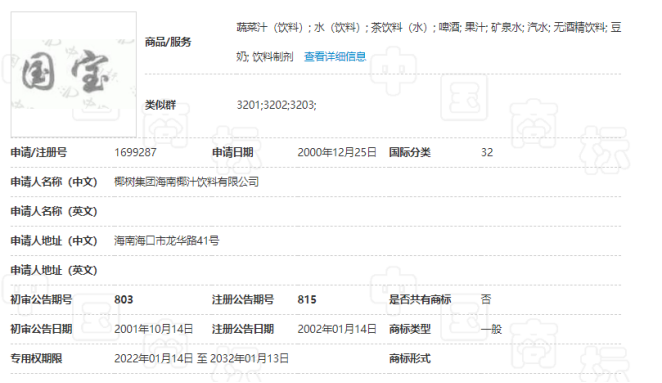Image resolution: width=662 pixels, height=383 pixels.
Task: Click the applicant name 椰树集团海南椰汁饮料有限公司
Action: click(186, 182)
